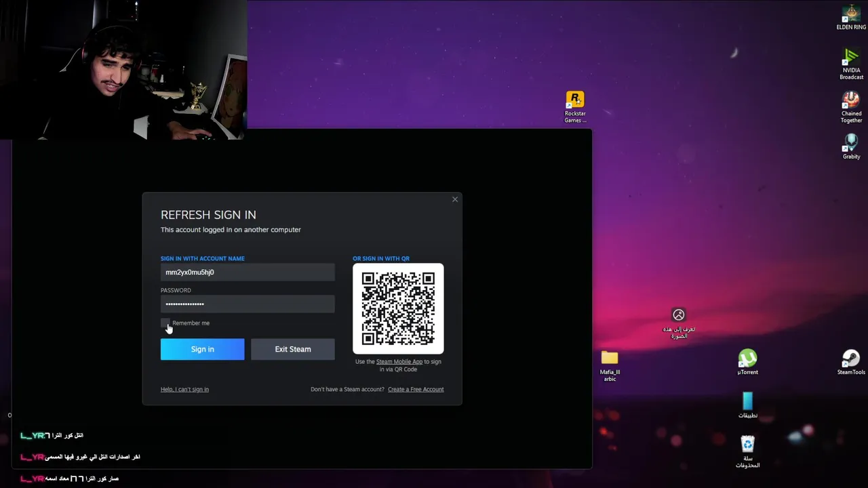Close the Refresh Sign In dialog
Viewport: 868px width, 488px height.
[455, 199]
